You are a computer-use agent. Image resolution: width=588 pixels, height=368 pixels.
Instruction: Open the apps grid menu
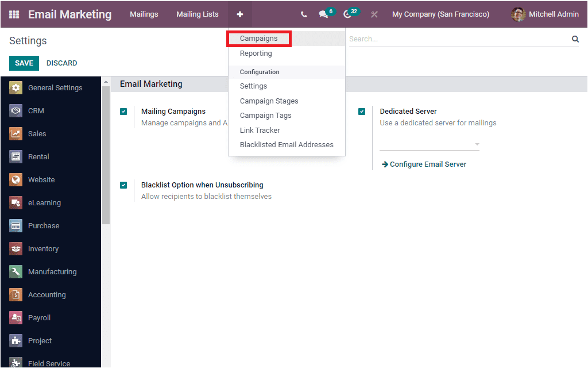click(14, 14)
